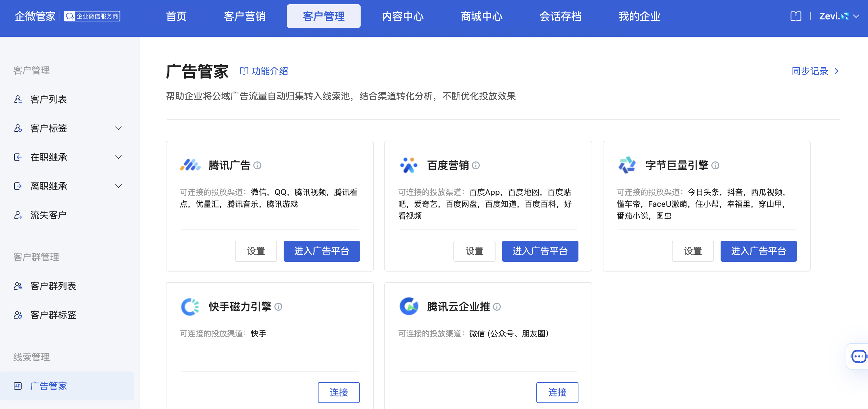
Task: Open 同步记录 link
Action: point(810,71)
